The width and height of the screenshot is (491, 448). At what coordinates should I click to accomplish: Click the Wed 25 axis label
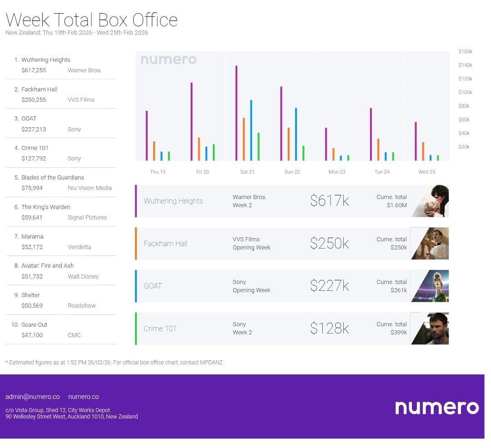[x=426, y=172]
